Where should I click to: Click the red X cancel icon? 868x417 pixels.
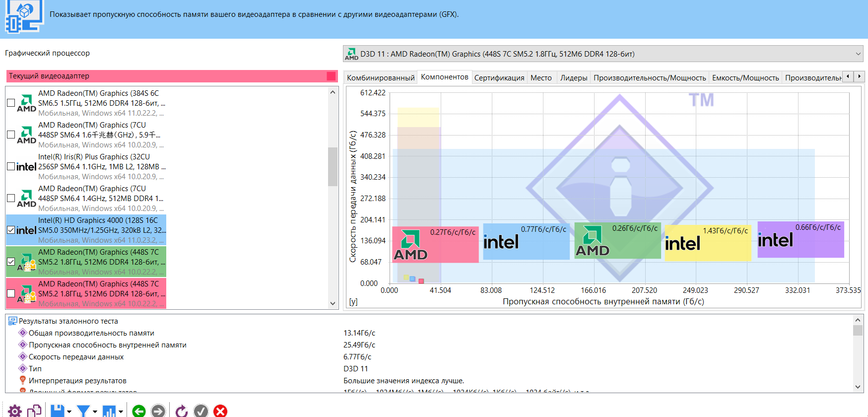[x=220, y=411]
